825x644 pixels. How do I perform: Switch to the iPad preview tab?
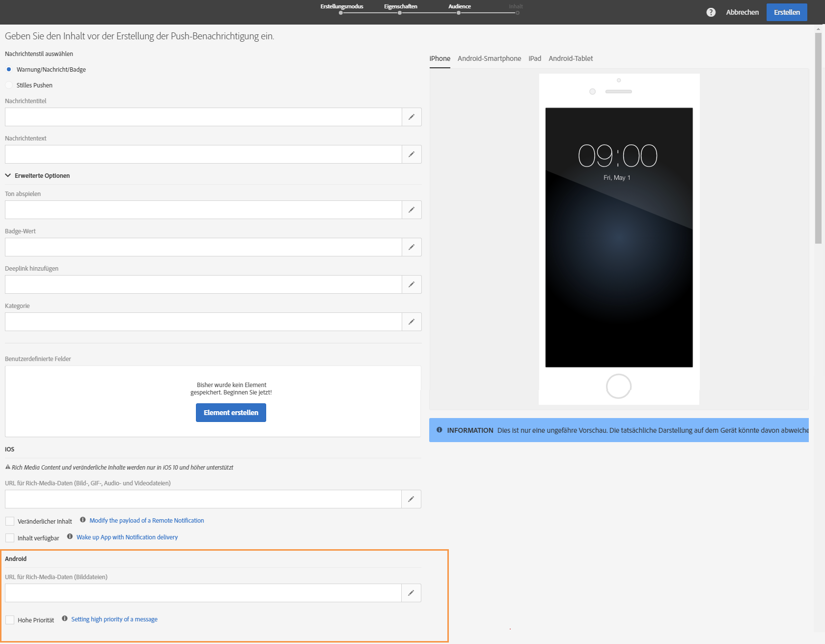click(x=535, y=58)
